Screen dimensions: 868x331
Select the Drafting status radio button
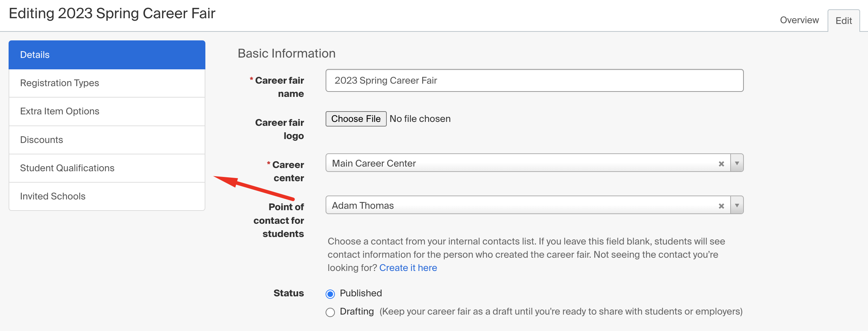click(330, 312)
